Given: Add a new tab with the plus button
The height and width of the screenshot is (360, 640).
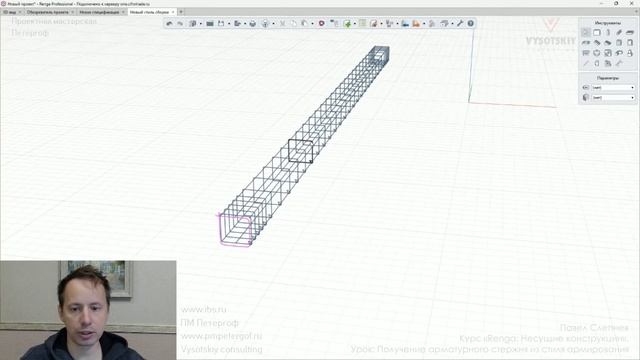Looking at the screenshot, I should tap(181, 12).
